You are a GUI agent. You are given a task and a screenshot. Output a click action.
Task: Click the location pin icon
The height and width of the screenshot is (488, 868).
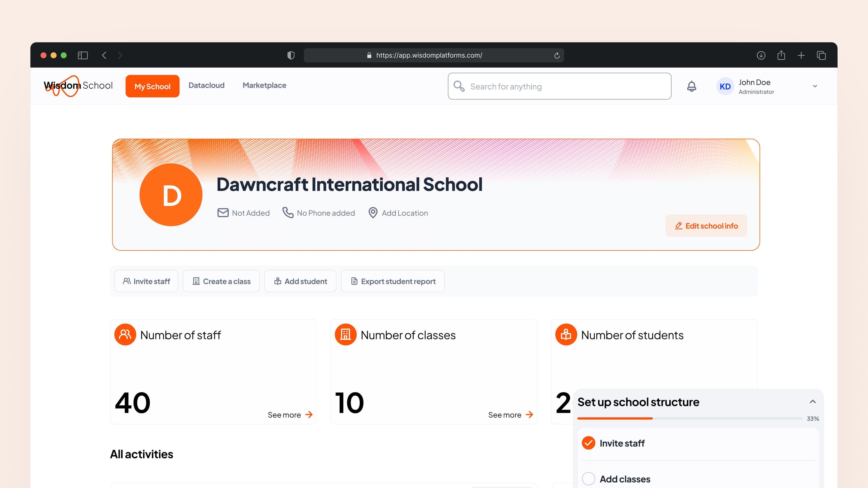(373, 213)
